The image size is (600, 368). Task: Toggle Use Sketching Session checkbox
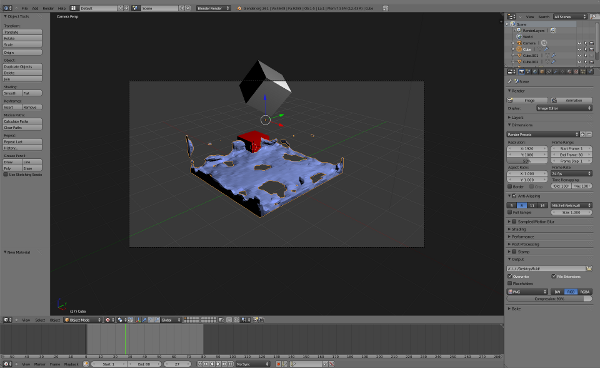(6, 174)
